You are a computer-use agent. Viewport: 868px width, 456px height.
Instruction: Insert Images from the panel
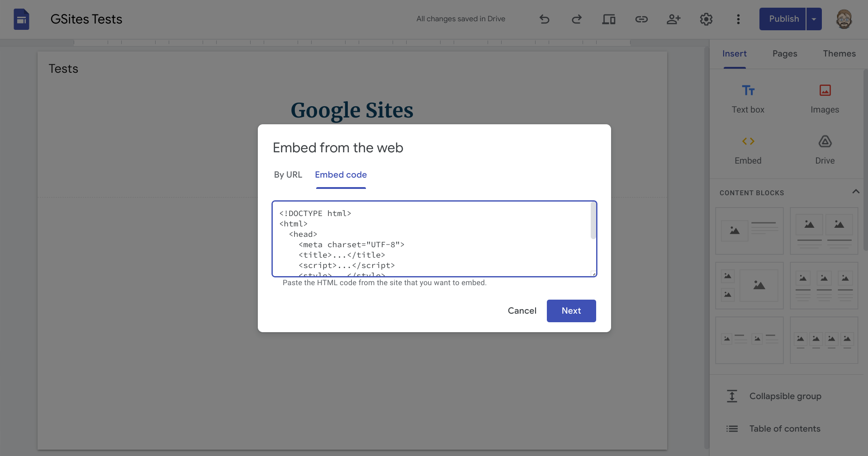coord(825,99)
